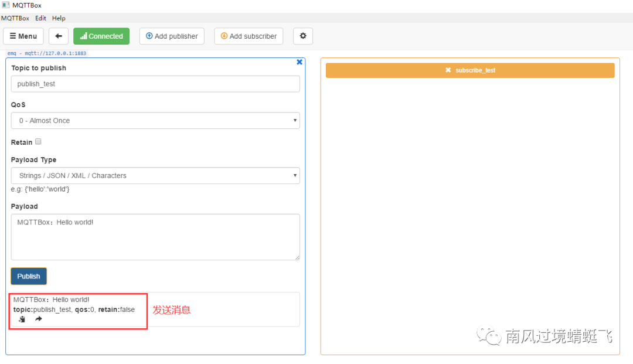Expand the Payload Type dropdown
Screen dimensions: 633x364
[155, 175]
